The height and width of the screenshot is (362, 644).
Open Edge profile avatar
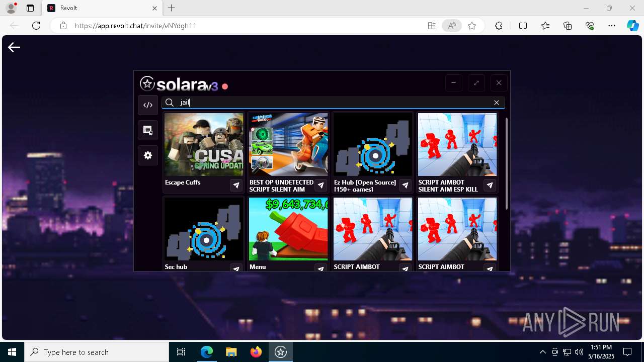(x=11, y=8)
